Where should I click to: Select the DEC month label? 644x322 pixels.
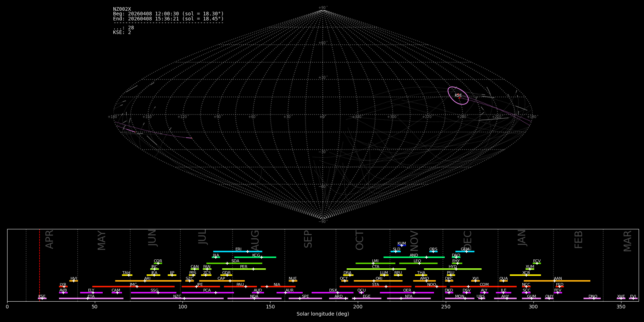tap(468, 240)
